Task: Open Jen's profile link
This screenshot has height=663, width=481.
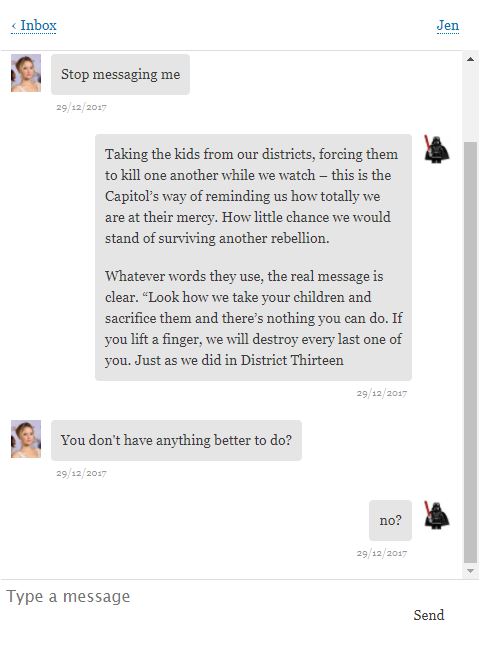Action: point(448,26)
